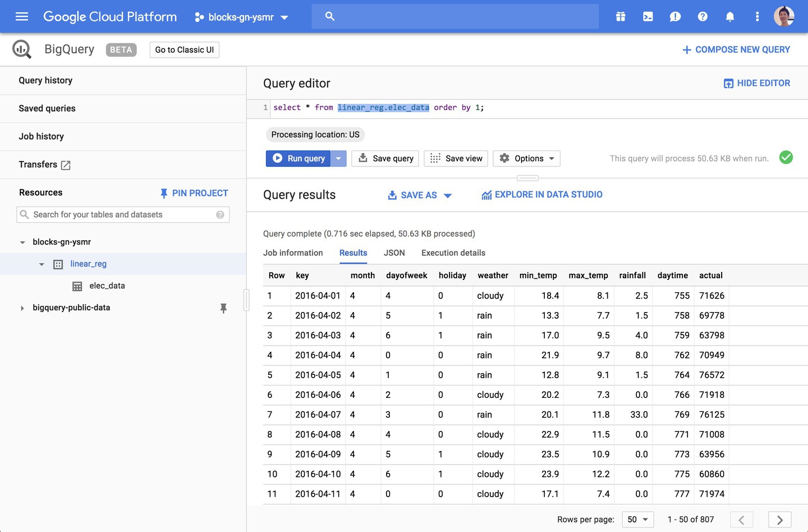The image size is (808, 532).
Task: Open the gift free trial icon
Action: [x=621, y=17]
